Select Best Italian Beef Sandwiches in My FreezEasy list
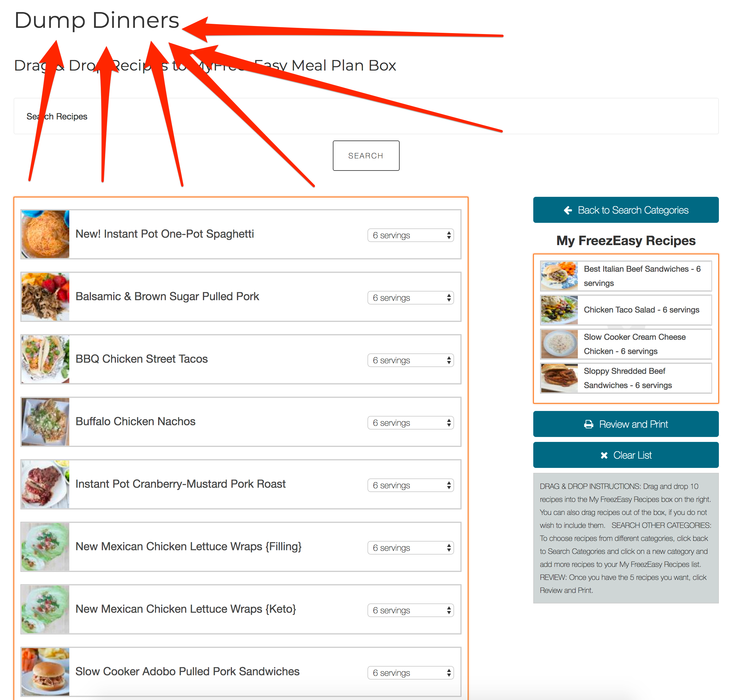This screenshot has height=700, width=730. tap(626, 276)
